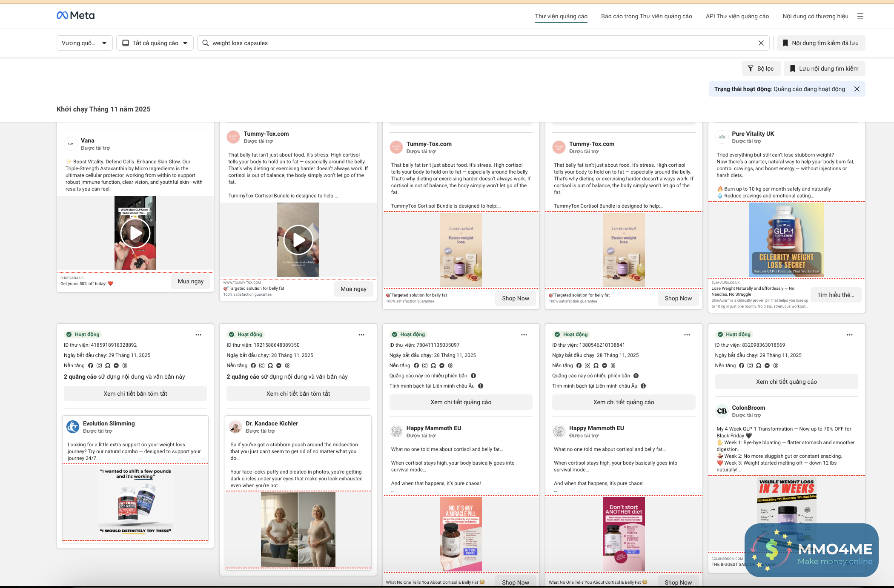Play the Vana ad video

[135, 233]
